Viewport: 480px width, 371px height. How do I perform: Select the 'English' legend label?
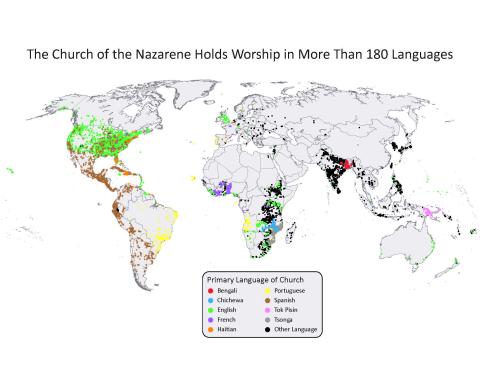[x=227, y=310]
